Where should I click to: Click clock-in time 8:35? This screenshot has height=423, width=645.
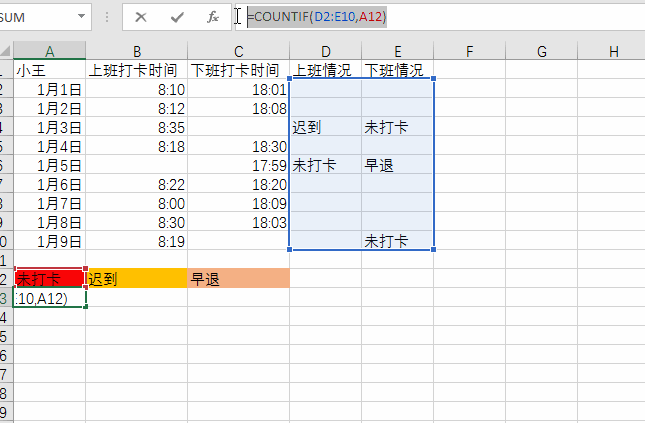137,127
